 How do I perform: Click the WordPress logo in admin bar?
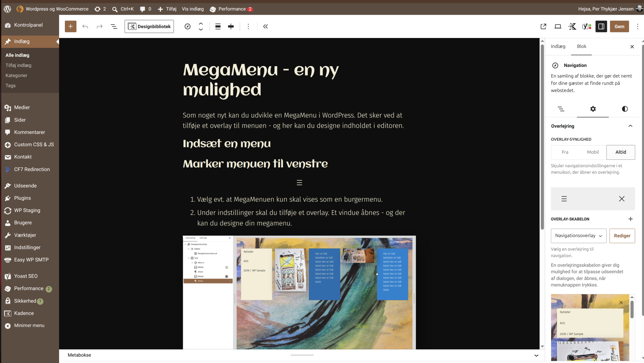pos(8,9)
